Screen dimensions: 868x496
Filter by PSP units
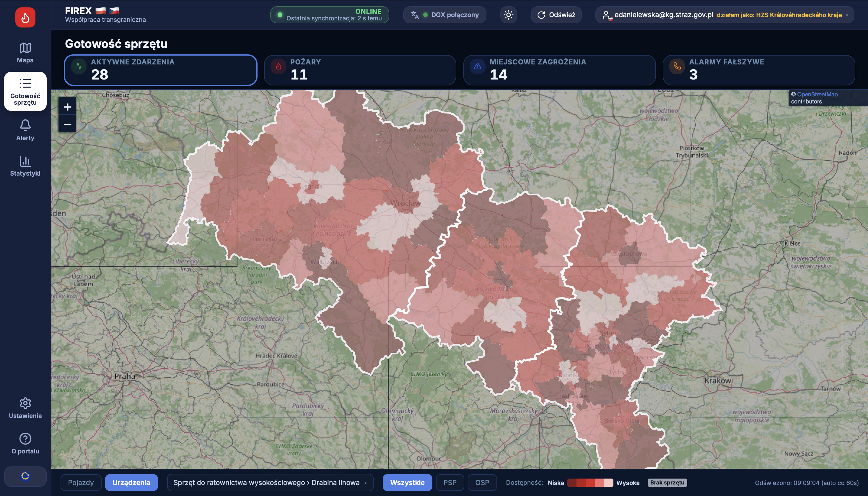point(450,482)
